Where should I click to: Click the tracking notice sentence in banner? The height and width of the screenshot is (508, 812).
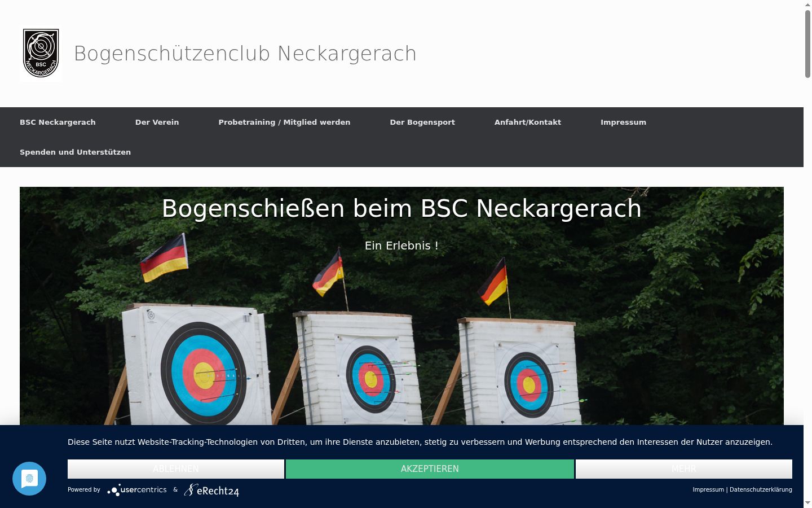click(x=420, y=442)
